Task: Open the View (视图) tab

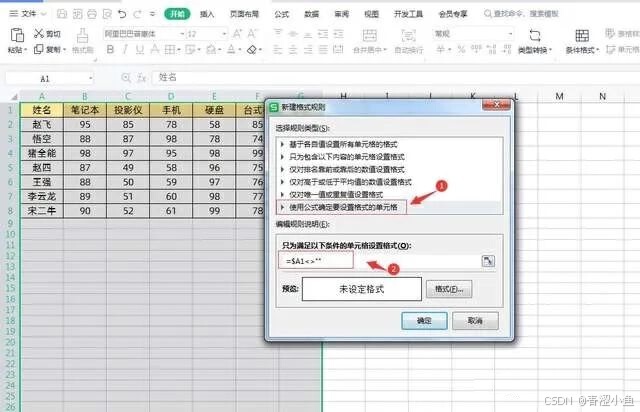Action: tap(371, 14)
